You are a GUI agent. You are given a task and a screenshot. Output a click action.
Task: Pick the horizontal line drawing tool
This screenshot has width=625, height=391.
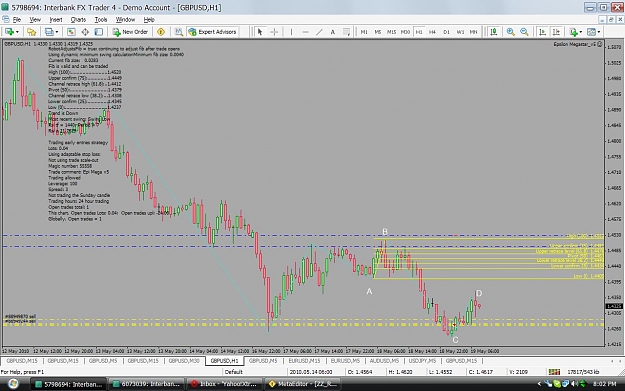305,32
